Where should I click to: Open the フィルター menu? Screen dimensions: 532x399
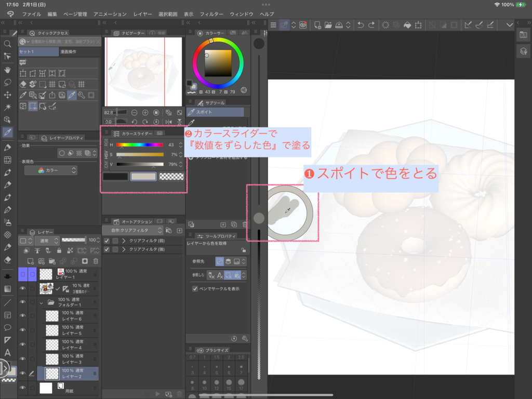pyautogui.click(x=211, y=14)
